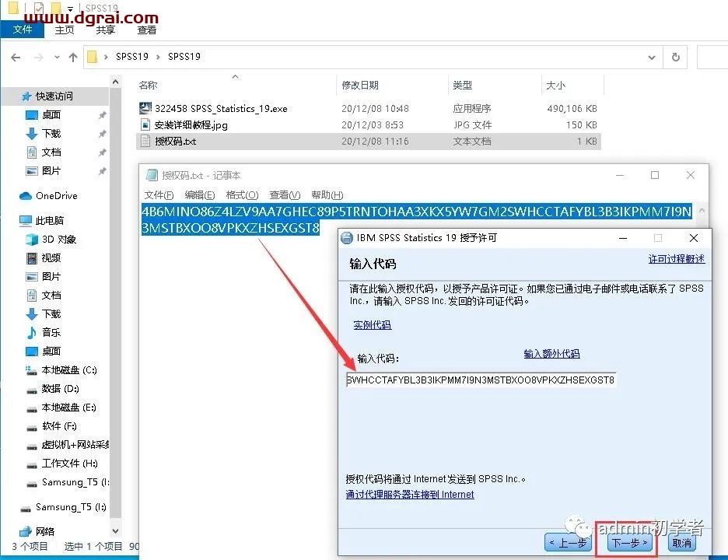The width and height of the screenshot is (728, 560).
Task: Click the 取消 cancel button
Action: [x=681, y=542]
